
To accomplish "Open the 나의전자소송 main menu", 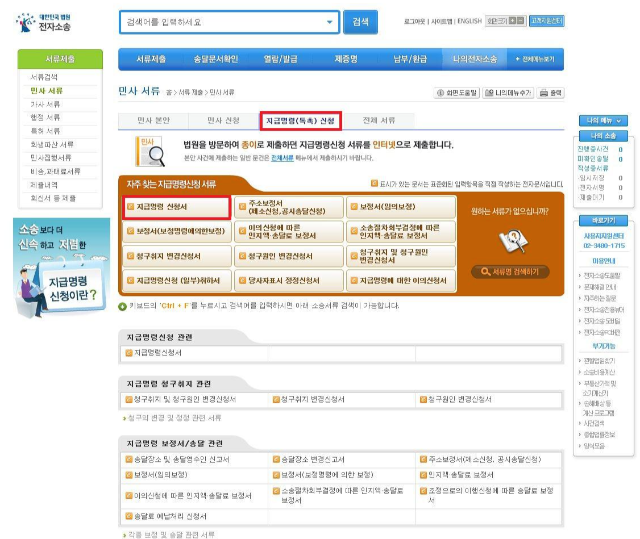I will tap(475, 59).
